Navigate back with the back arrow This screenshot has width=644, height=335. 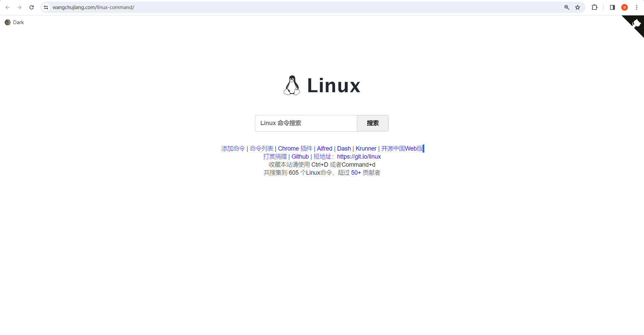7,7
